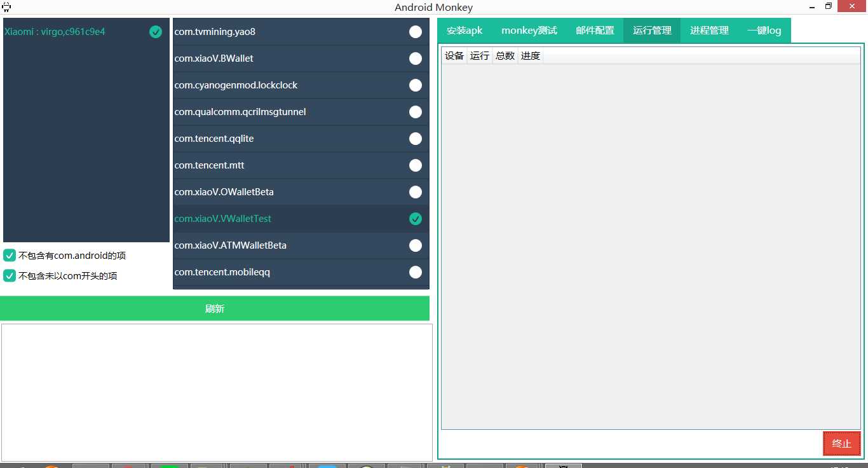Click the com.xiaoV.VWalletTest package name
Image resolution: width=868 pixels, height=468 pixels.
pyautogui.click(x=223, y=219)
